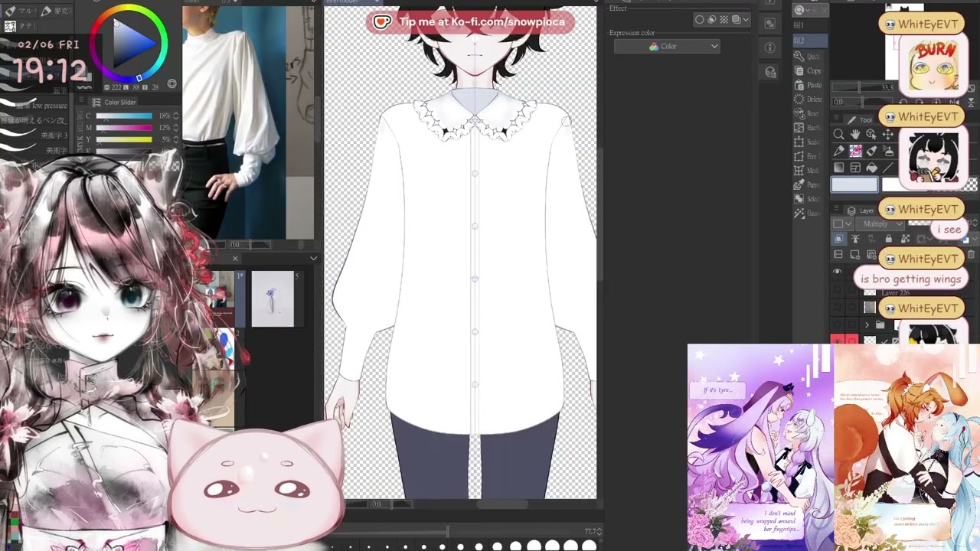This screenshot has width=980, height=551.
Task: Click the Scale transform icon
Action: tap(799, 142)
